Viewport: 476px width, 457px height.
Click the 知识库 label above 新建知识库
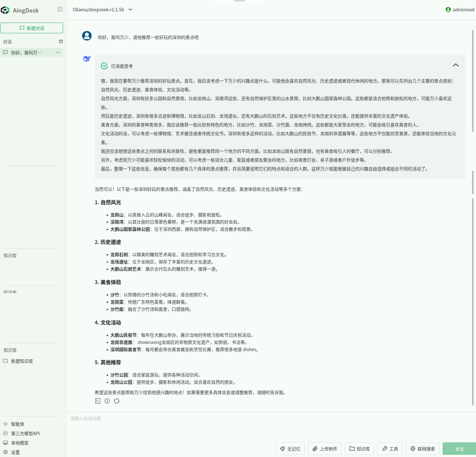(10, 350)
